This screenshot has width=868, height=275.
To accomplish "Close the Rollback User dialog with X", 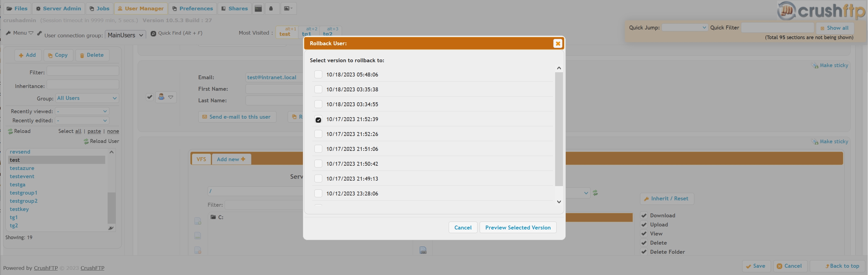I will click(558, 43).
